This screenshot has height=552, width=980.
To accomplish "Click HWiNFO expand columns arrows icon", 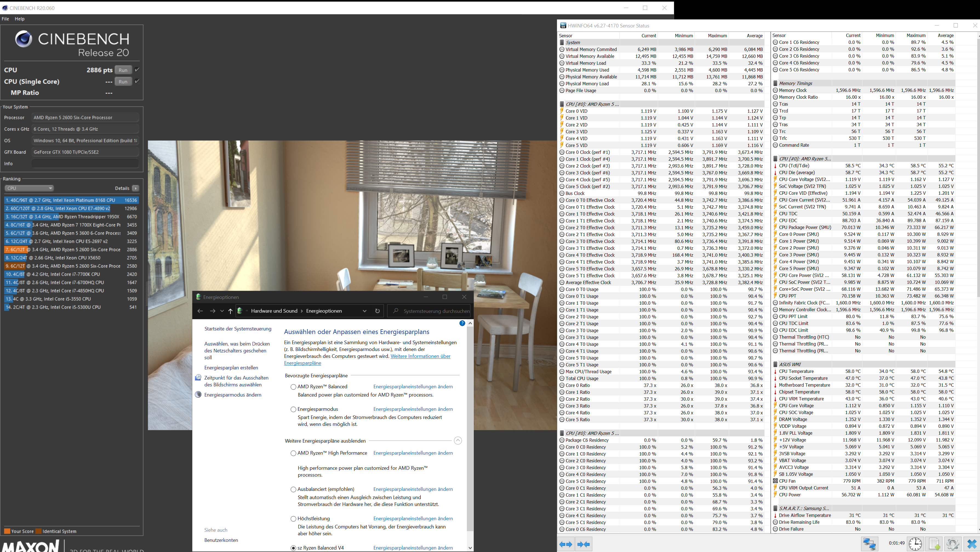I will (566, 544).
